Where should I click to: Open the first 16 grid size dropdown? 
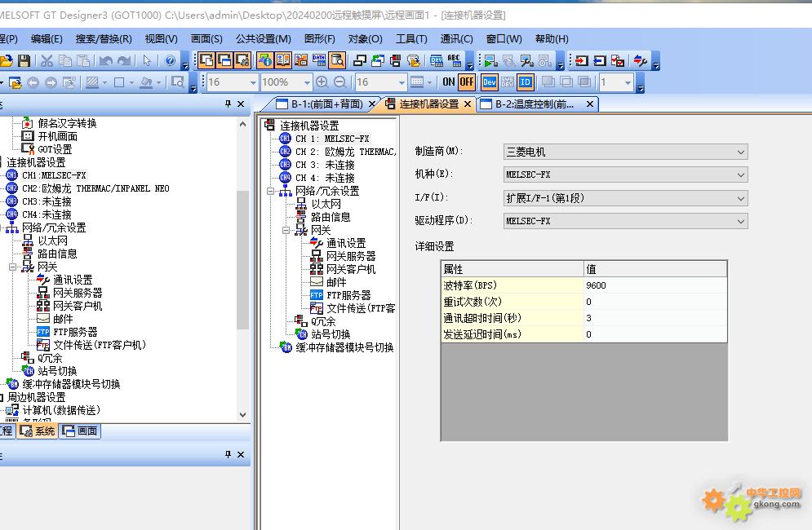pos(253,82)
